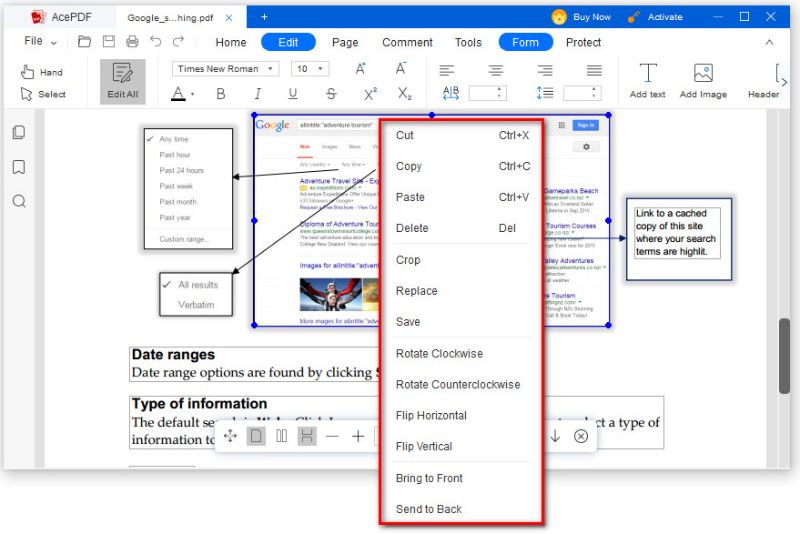Select two-page view in floating toolbar
Image resolution: width=800 pixels, height=534 pixels.
[x=282, y=436]
